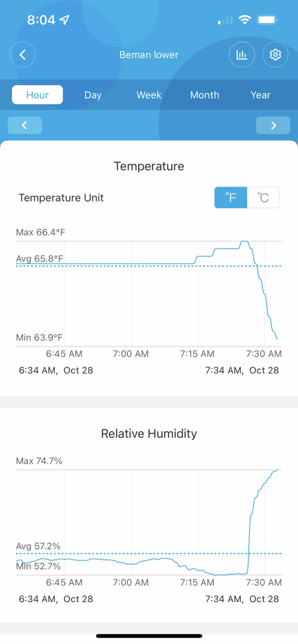Show previous hour with left arrow

(x=24, y=125)
